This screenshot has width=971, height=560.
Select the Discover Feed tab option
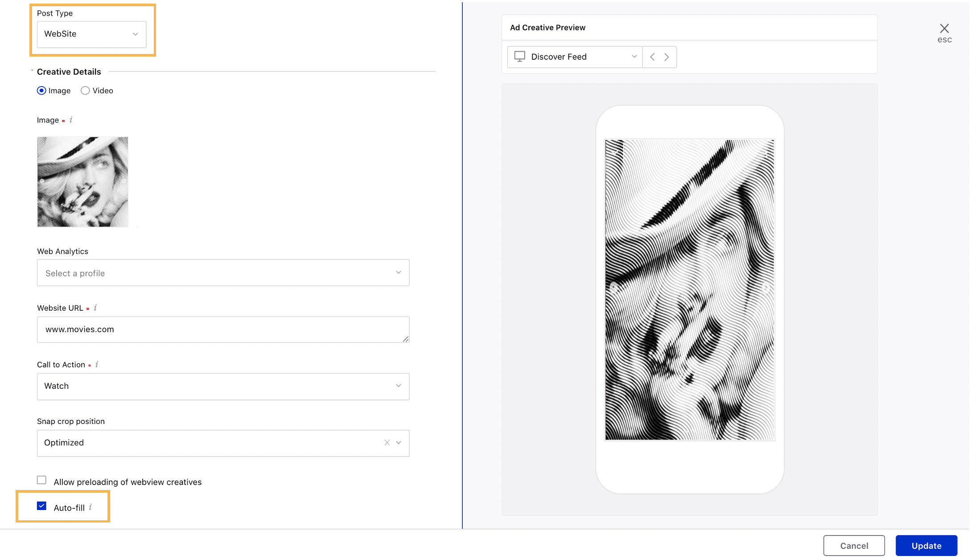click(x=575, y=57)
